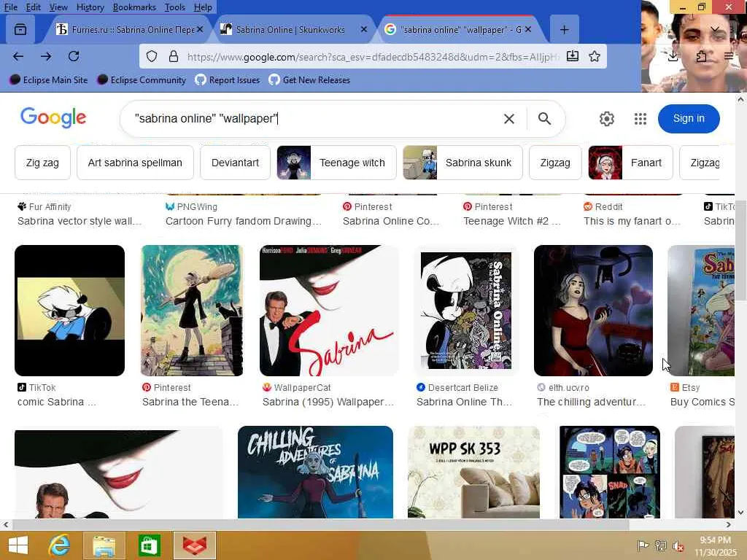Open the Eclipse Main Site bookmark
Screen dimensions: 747x560
click(x=49, y=80)
